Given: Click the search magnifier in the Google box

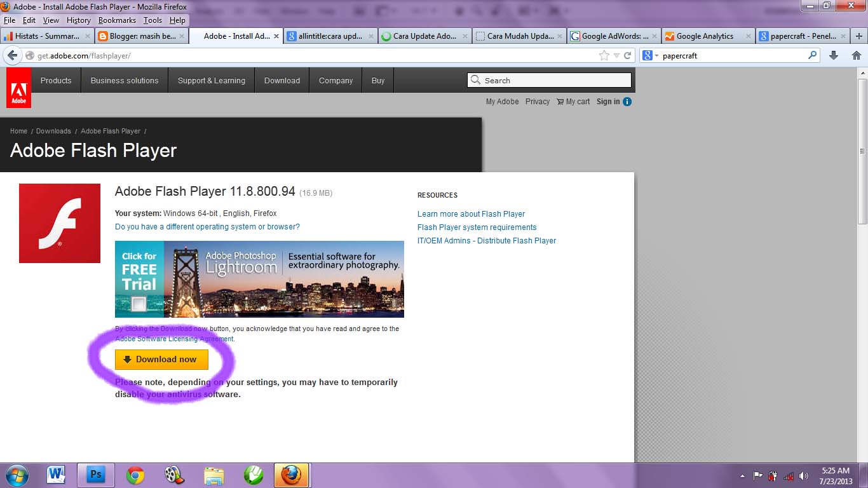Looking at the screenshot, I should (x=812, y=56).
